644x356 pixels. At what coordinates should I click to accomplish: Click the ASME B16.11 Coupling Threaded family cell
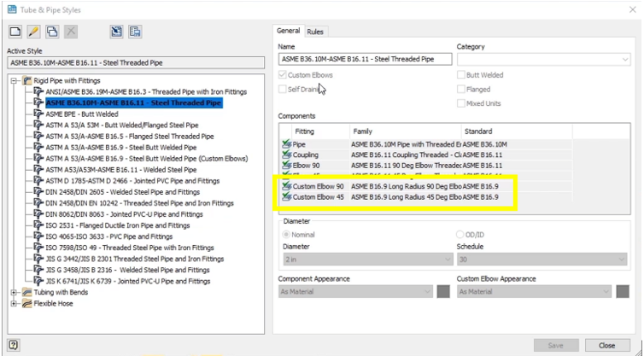pyautogui.click(x=406, y=155)
